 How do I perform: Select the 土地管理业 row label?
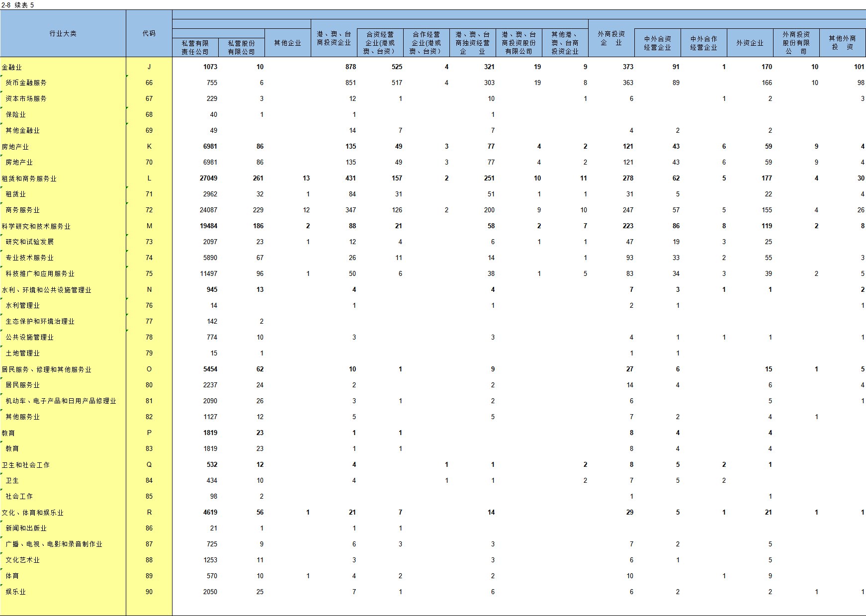point(22,353)
